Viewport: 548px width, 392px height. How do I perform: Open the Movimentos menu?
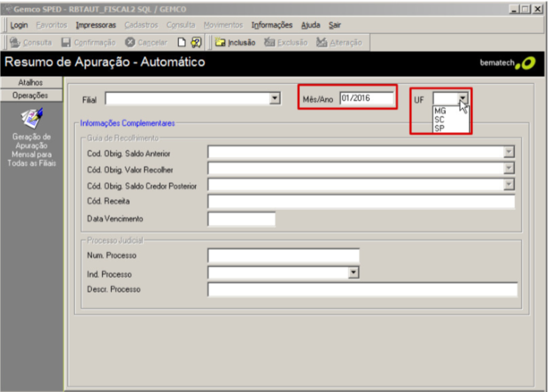pyautogui.click(x=223, y=25)
